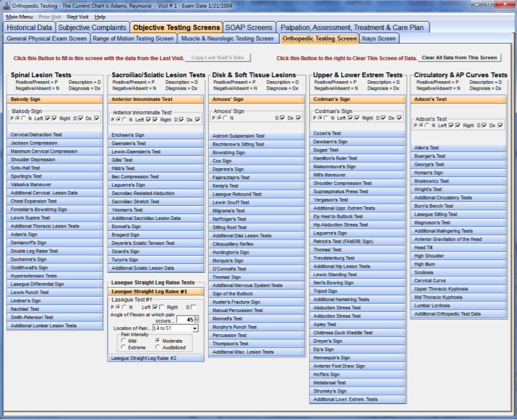
Task: Enable the D checkbox for Codman's Sign
Action: coord(383,118)
